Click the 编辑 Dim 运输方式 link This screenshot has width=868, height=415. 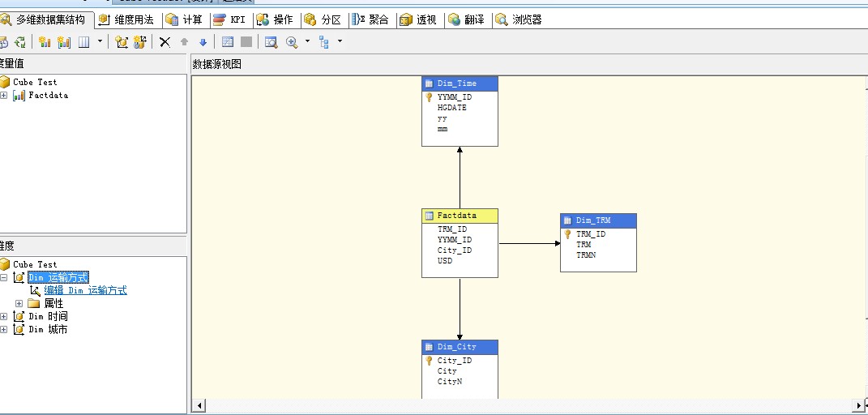86,290
